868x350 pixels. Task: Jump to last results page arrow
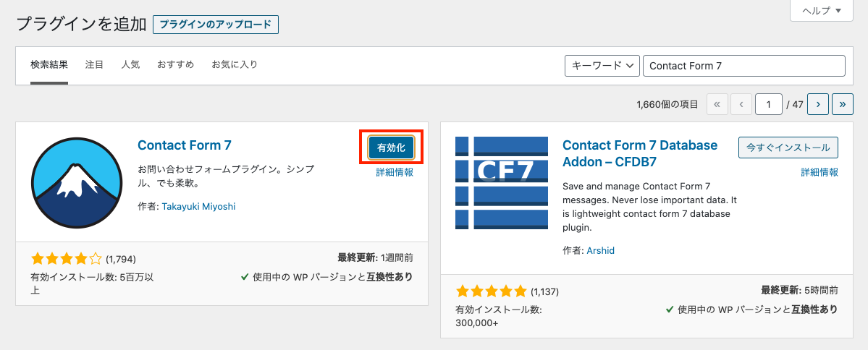(x=843, y=103)
